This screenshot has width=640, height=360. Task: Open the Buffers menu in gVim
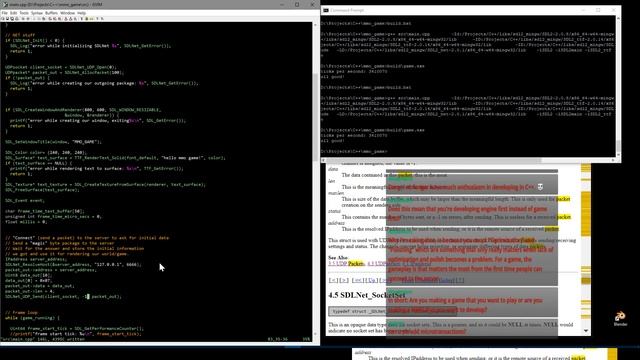51,13
